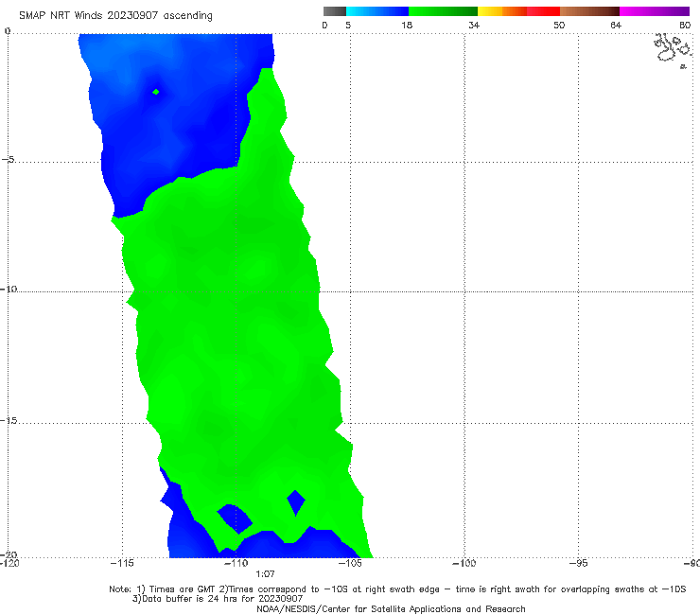Click the latitude label '-15'
Screen dimensions: 700x615
[9, 420]
